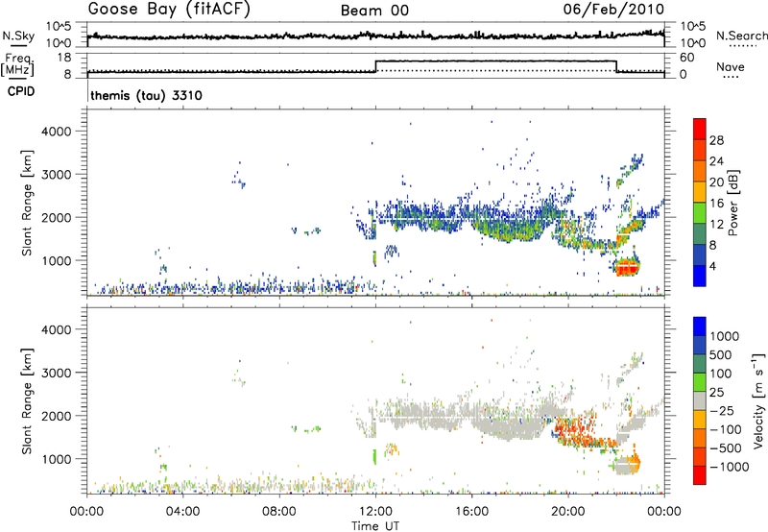The height and width of the screenshot is (532, 768).
Task: Pick the orange power segment between 20 and 24 dB
Action: coord(700,171)
